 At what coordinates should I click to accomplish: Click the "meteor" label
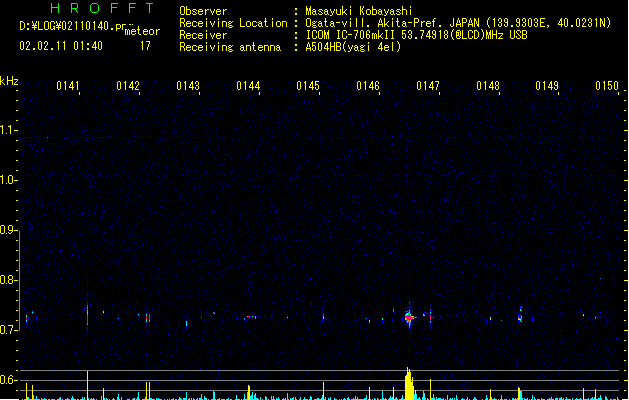coord(142,31)
